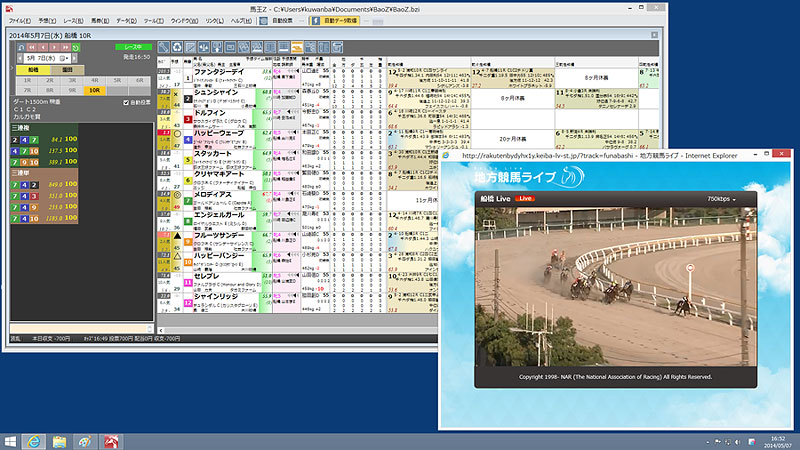Select race 4R button

(x=95, y=81)
